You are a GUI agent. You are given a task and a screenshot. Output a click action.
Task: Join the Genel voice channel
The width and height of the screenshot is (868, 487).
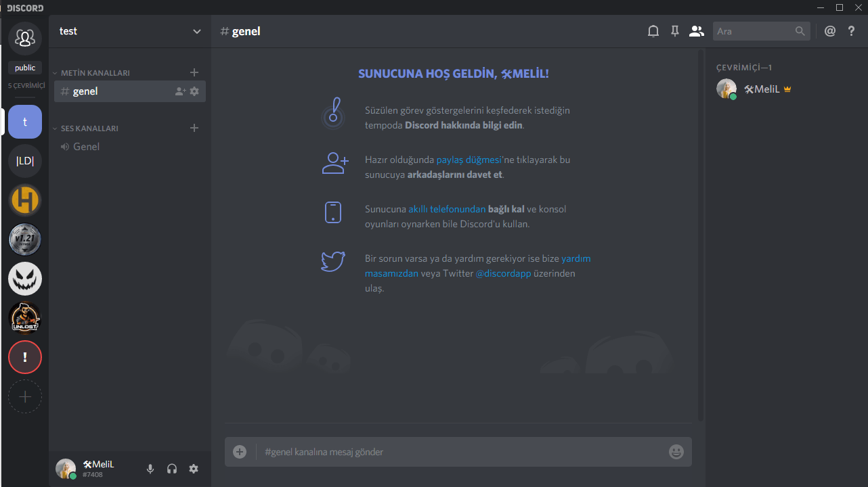(x=130, y=147)
